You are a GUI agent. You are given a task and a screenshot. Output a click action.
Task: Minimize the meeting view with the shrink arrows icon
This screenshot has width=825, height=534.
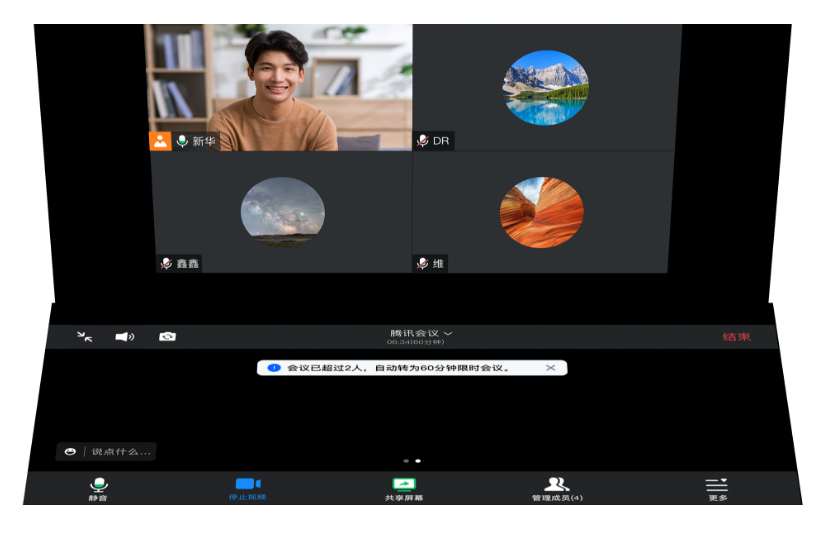point(84,337)
